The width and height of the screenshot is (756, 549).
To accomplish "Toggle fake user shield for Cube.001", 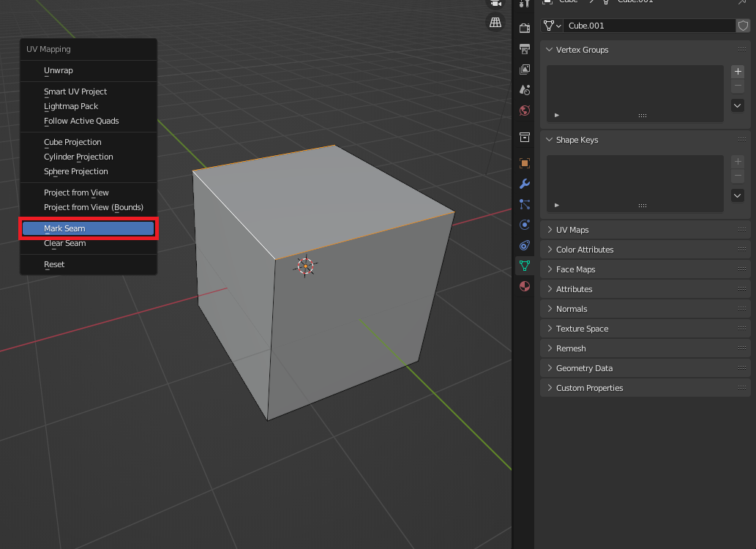I will click(x=743, y=26).
